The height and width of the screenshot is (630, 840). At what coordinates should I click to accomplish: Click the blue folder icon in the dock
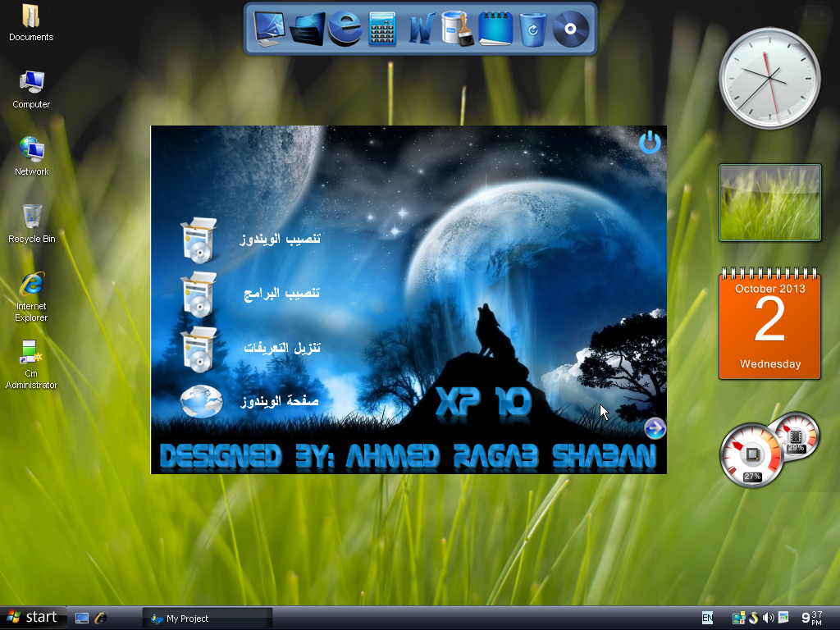(x=308, y=29)
